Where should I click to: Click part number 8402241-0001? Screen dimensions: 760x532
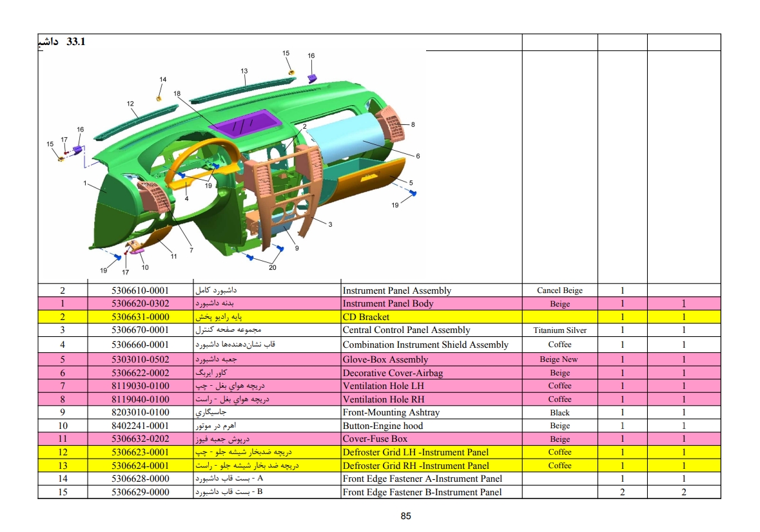[140, 426]
